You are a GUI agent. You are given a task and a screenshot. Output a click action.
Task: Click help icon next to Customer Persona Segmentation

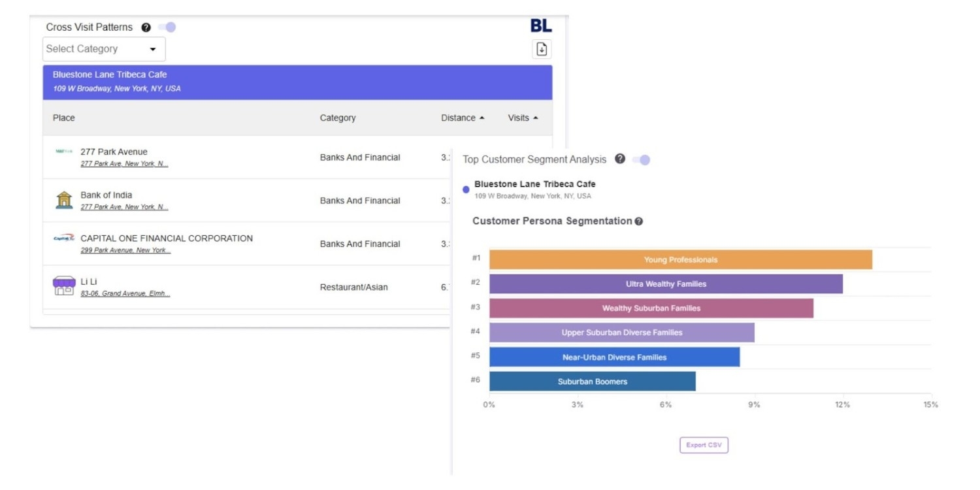[x=639, y=221]
